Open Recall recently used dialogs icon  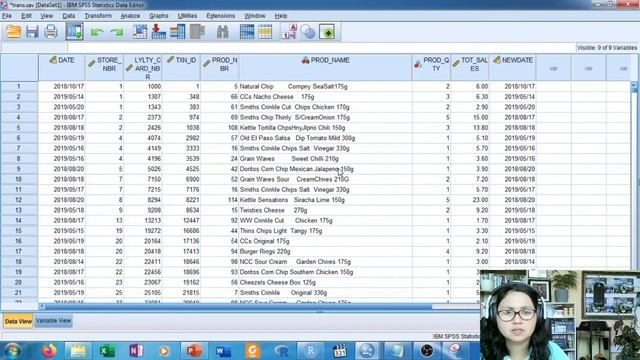point(74,31)
